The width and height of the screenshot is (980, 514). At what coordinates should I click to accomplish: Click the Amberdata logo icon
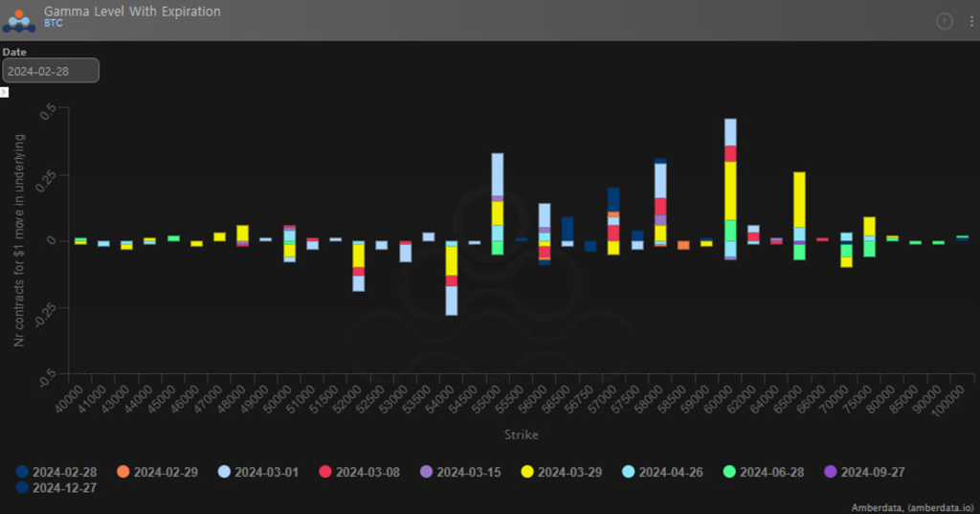pos(19,19)
